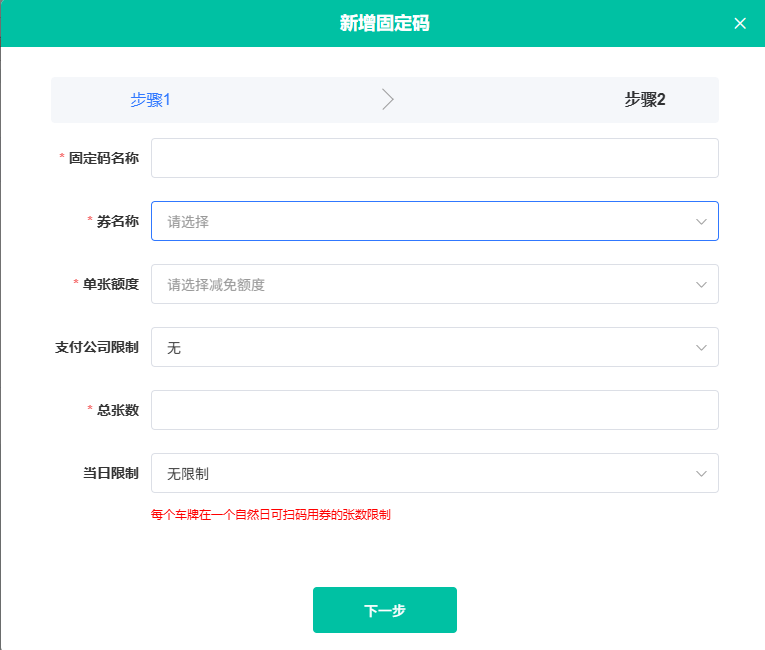The height and width of the screenshot is (650, 765).
Task: Open the 单张额度 dropdown
Action: tap(435, 284)
